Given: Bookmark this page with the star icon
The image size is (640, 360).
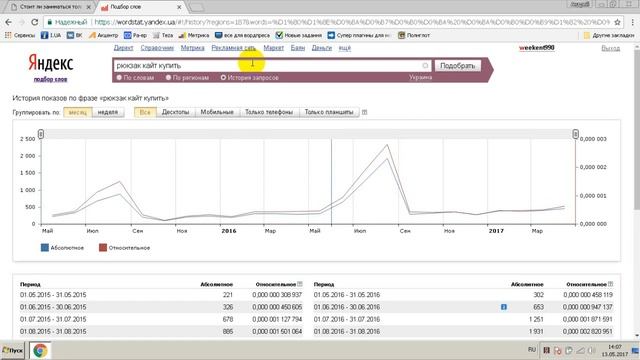Looking at the screenshot, I should pos(618,22).
